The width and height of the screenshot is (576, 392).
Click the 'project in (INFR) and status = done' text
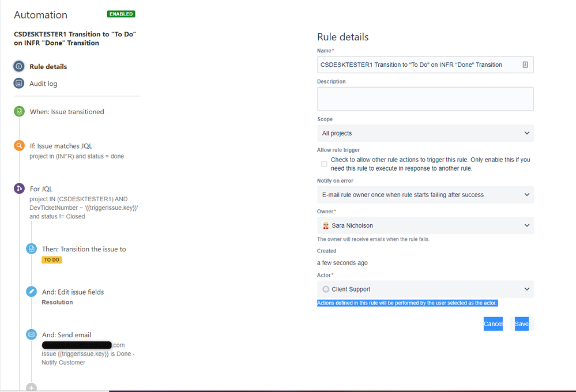pyautogui.click(x=77, y=156)
